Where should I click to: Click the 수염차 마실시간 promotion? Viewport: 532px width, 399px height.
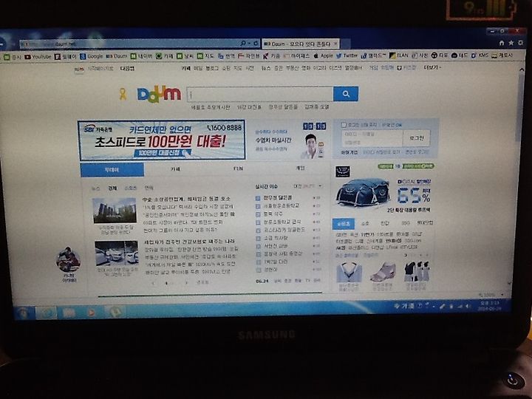[273, 140]
